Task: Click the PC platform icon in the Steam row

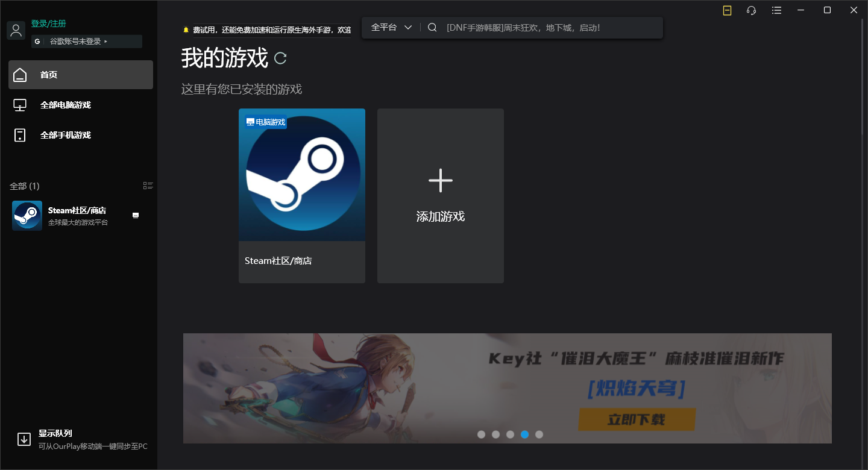Action: (136, 215)
